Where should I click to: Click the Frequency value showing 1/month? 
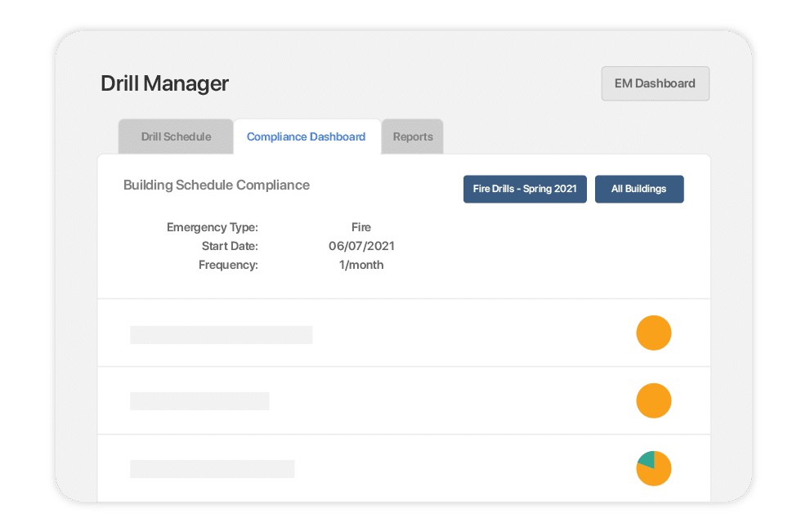[361, 264]
